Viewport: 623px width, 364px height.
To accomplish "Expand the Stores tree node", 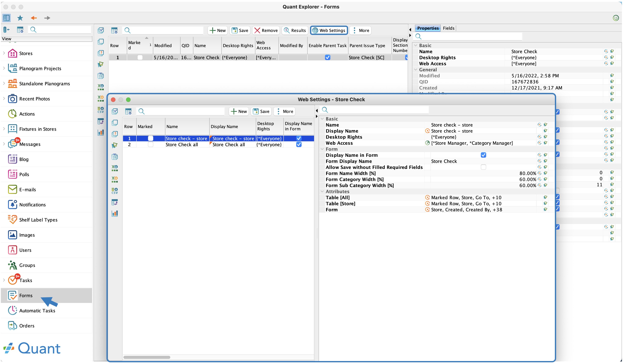I will tap(4, 53).
